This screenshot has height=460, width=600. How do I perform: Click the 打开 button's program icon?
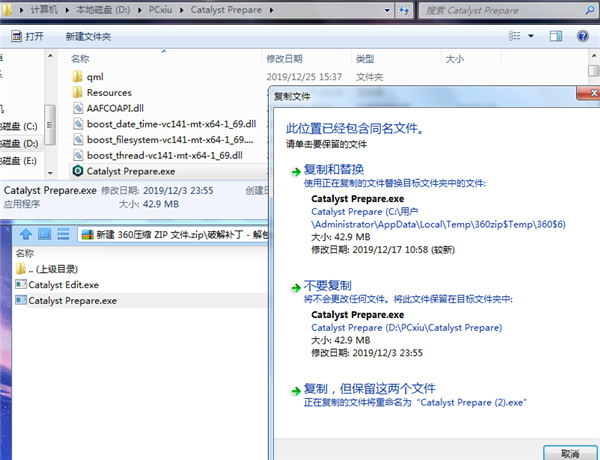click(x=16, y=36)
